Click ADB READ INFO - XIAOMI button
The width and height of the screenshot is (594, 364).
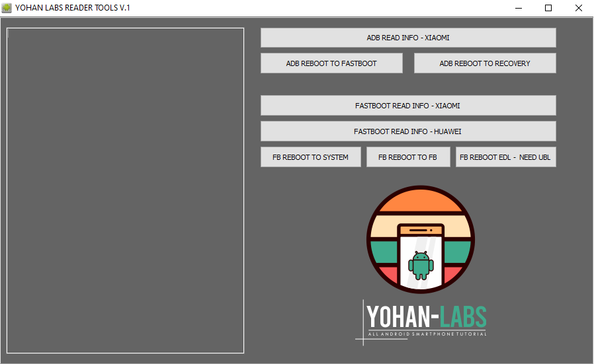pyautogui.click(x=408, y=38)
